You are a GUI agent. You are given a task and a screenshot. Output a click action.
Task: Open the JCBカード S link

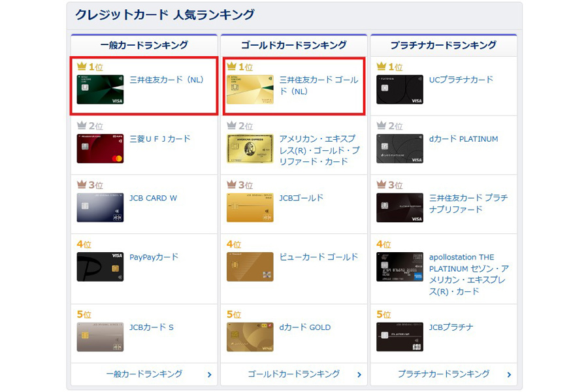[x=152, y=327]
